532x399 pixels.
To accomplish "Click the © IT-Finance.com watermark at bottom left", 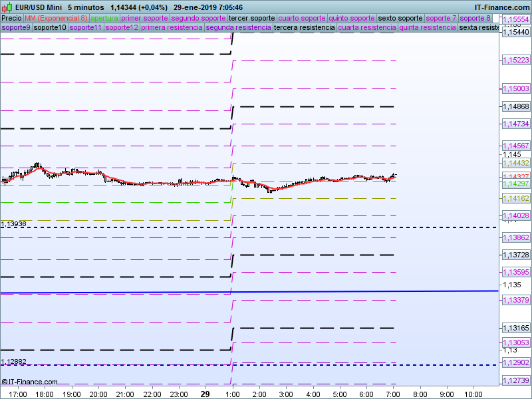I will coord(29,382).
